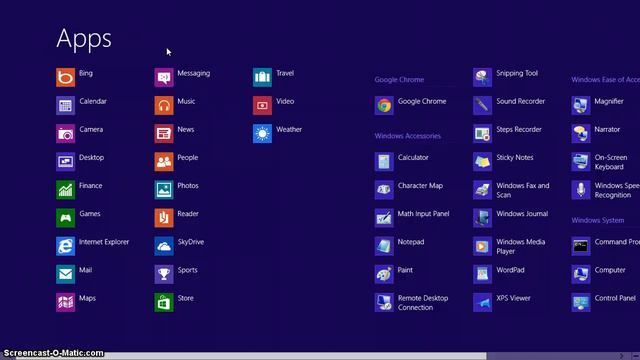
Task: Click the Remote Desktop Connection label
Action: [423, 303]
